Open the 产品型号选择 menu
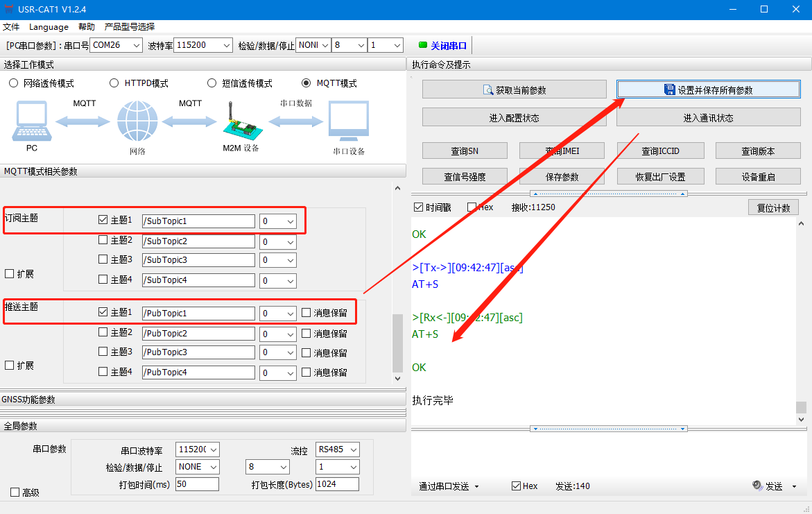Screen dimensions: 812x514 pos(129,26)
